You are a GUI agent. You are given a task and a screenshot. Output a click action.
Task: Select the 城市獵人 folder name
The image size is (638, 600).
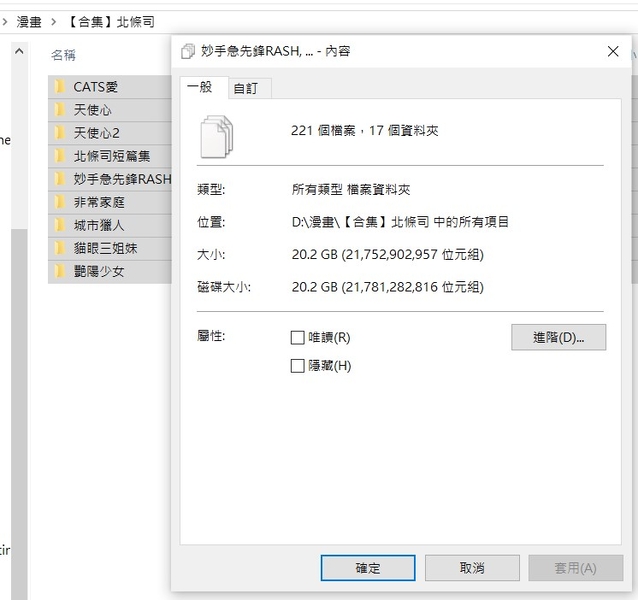pyautogui.click(x=99, y=225)
